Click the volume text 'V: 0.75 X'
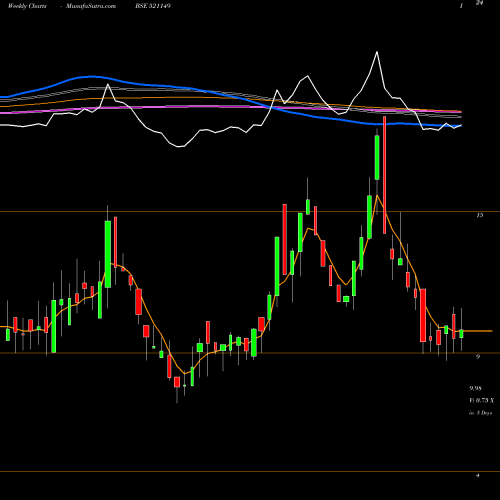This screenshot has height=500, width=500. click(482, 400)
